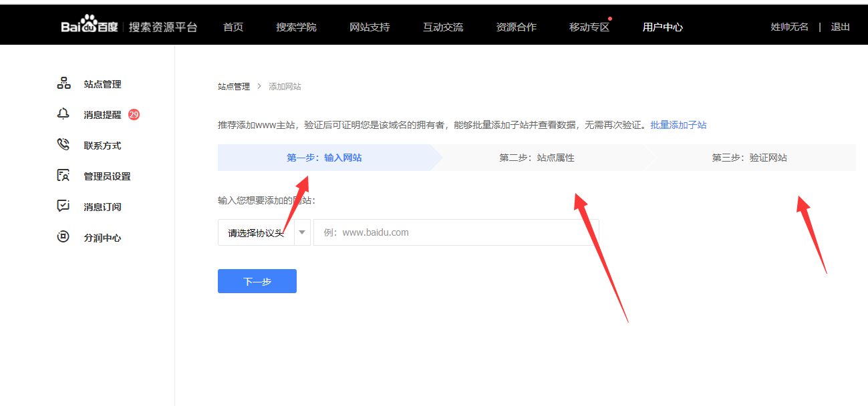Open the 请选择协议头 protocol dropdown

264,232
